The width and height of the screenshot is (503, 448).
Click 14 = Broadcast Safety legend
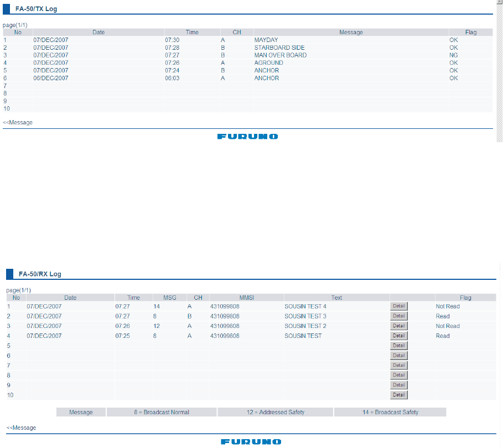390,412
